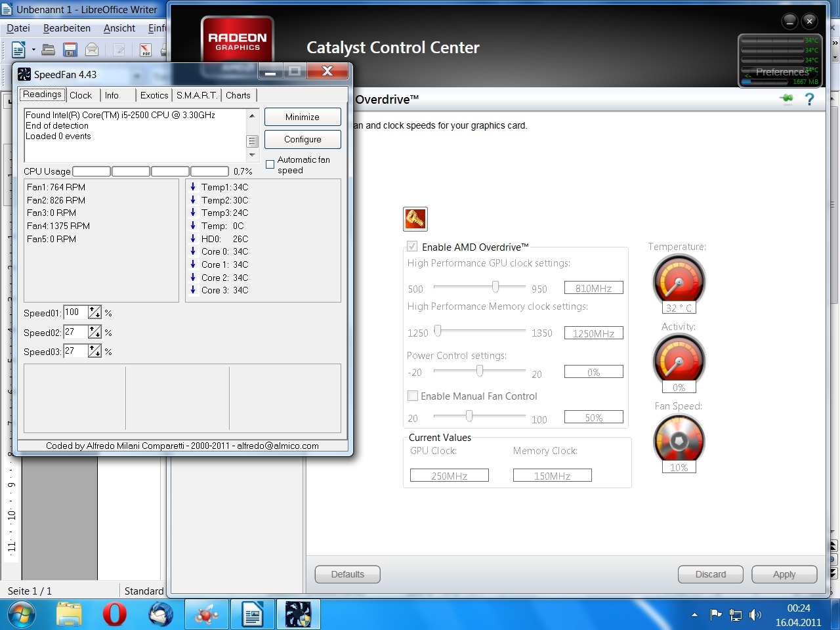Open Preferences in Catalyst Control Center
This screenshot has height=630, width=840.
click(781, 72)
